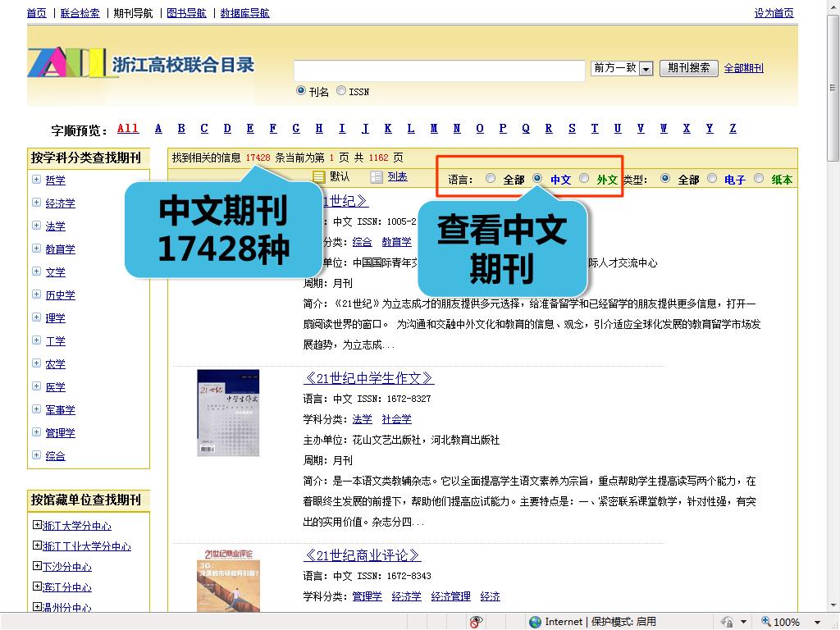
Task: Choose language 全部 radio button
Action: pyautogui.click(x=491, y=178)
